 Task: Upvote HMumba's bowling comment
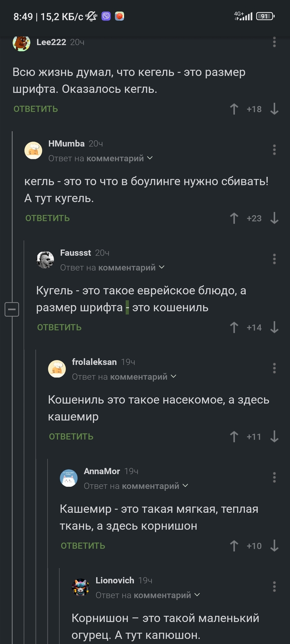tap(234, 219)
